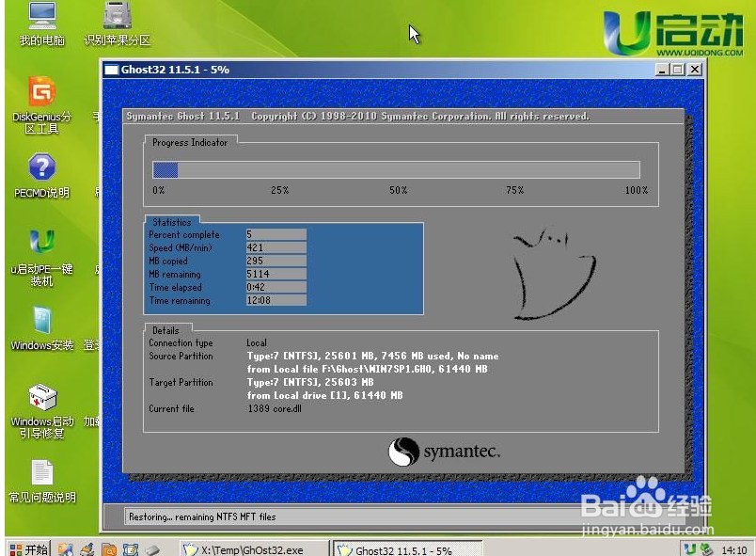Open the Windows安装 desktop icon

(42, 328)
